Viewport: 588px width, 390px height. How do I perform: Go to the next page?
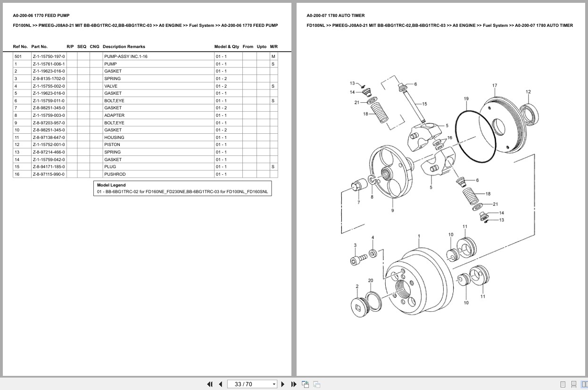tap(283, 384)
